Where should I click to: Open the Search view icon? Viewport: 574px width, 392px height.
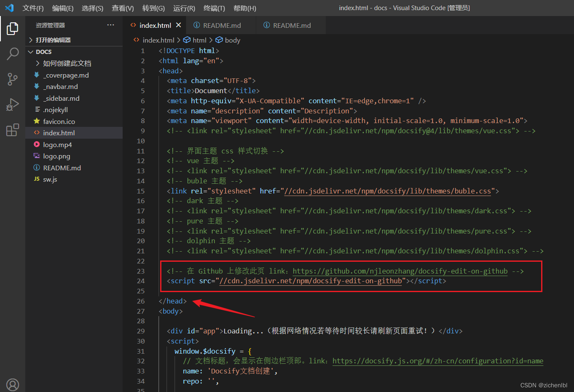(13, 54)
